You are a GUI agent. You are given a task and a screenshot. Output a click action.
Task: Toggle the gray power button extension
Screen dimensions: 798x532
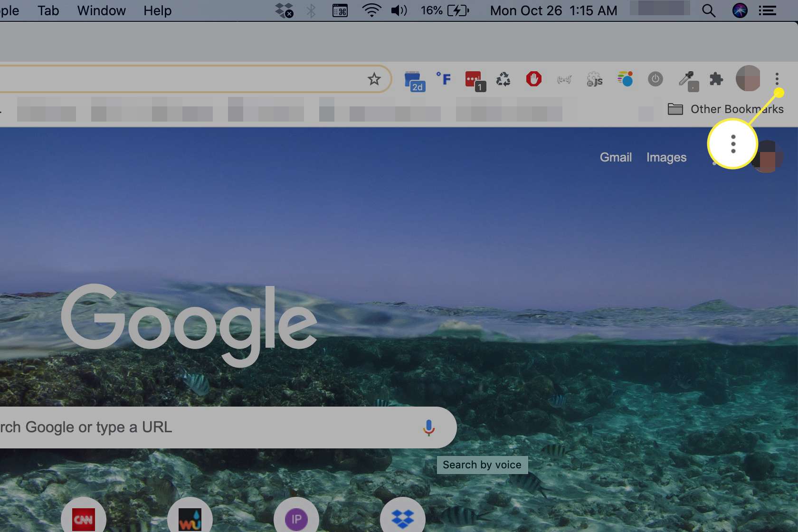pyautogui.click(x=655, y=79)
